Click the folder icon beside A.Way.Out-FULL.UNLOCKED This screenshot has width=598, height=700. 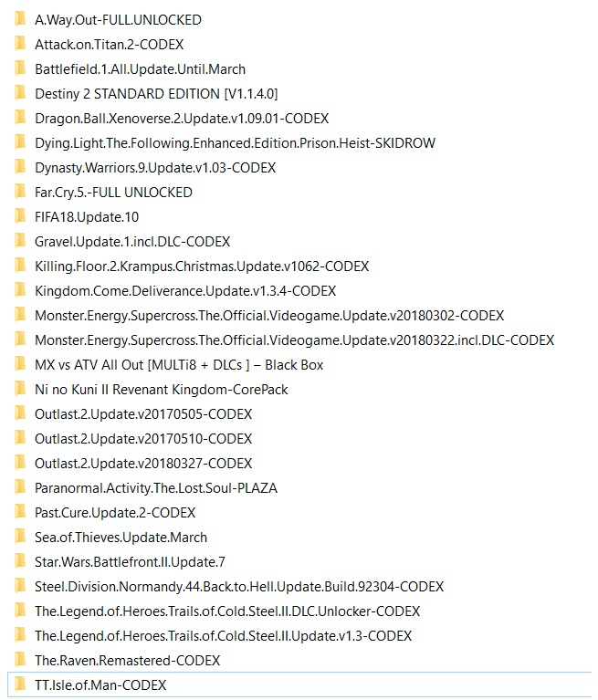pos(20,19)
